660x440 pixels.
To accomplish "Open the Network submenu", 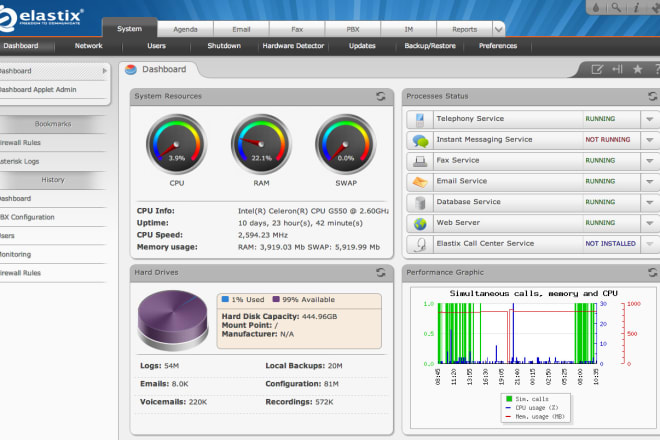I will point(88,46).
